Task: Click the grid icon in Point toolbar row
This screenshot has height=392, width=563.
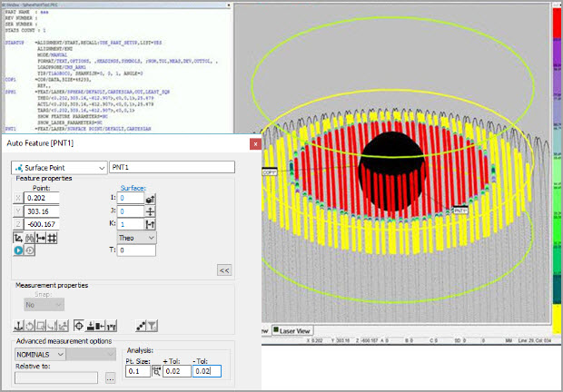Action: 54,237
